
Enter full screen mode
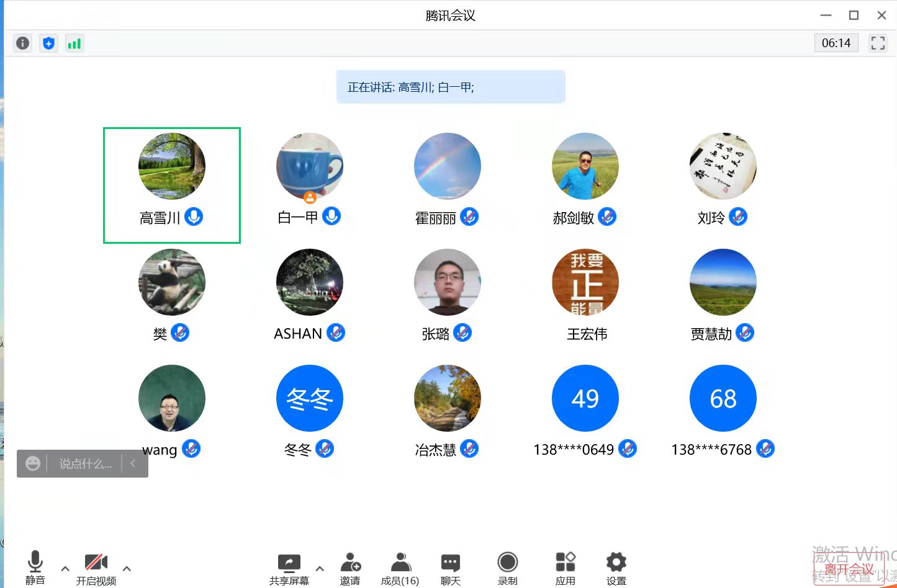pyautogui.click(x=877, y=43)
